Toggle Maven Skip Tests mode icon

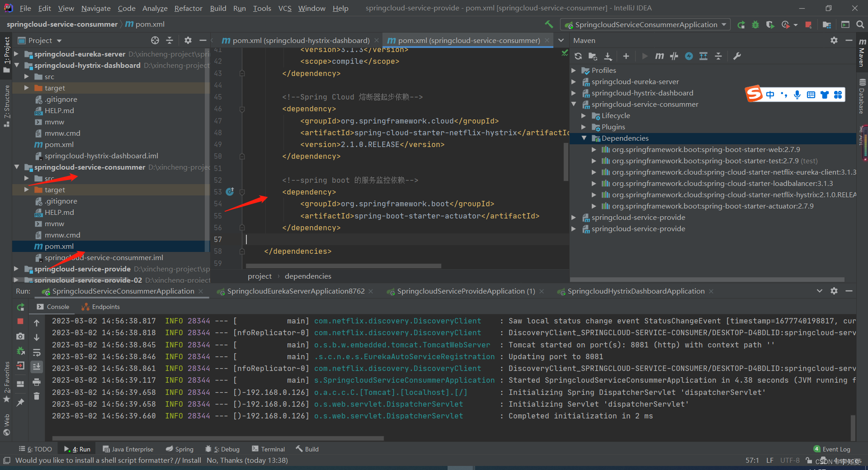point(689,56)
